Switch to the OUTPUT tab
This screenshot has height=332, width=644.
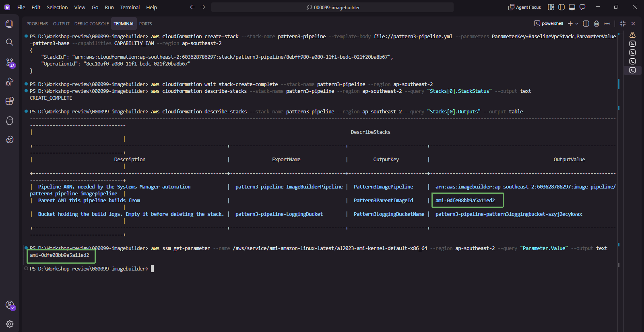(x=61, y=24)
